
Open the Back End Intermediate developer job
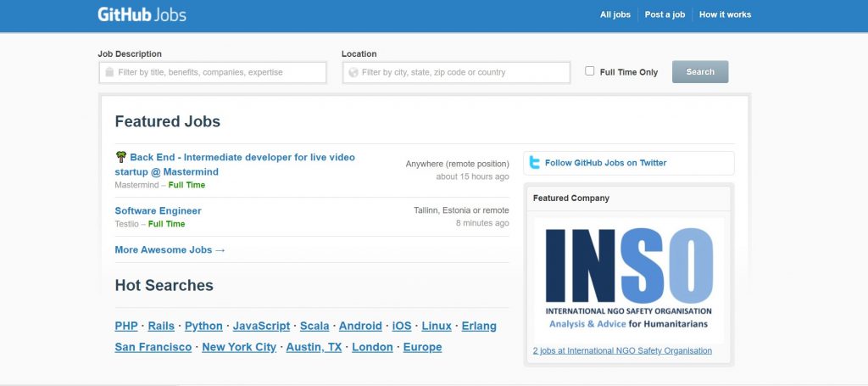(235, 165)
